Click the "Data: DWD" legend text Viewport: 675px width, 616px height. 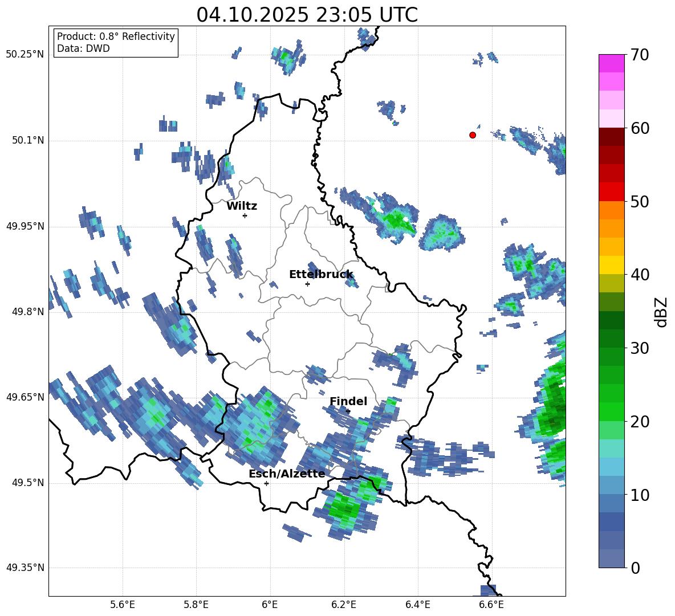pyautogui.click(x=83, y=48)
